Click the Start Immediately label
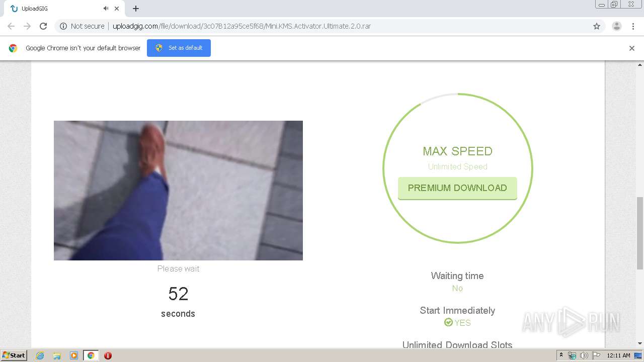This screenshot has width=644, height=362. click(457, 310)
